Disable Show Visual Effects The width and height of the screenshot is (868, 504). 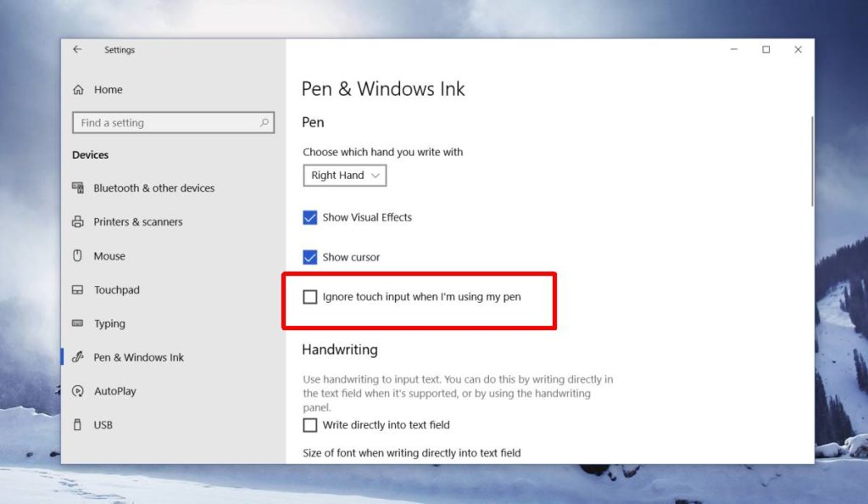pyautogui.click(x=310, y=217)
